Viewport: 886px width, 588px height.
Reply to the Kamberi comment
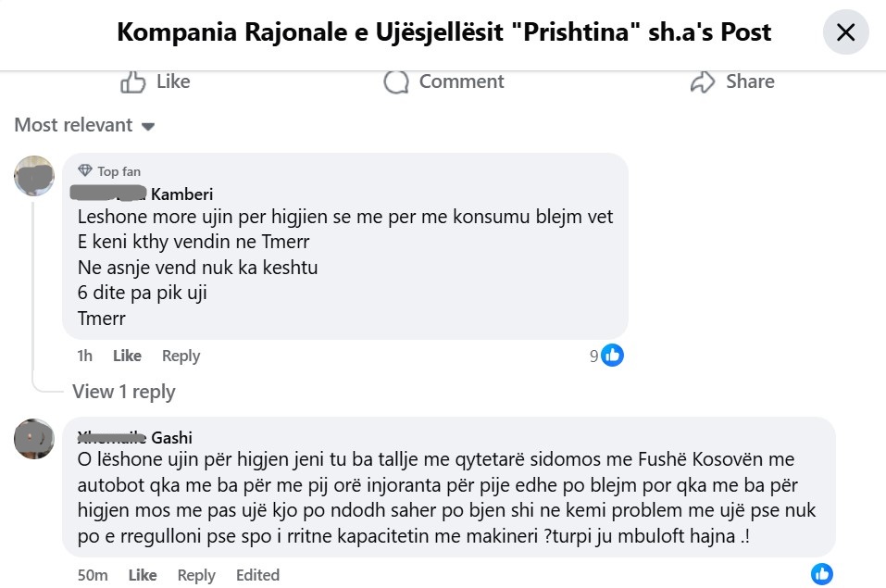pyautogui.click(x=181, y=356)
